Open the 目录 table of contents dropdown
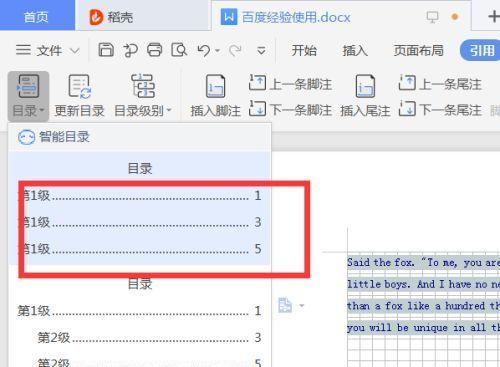This screenshot has width=500, height=367. [28, 96]
